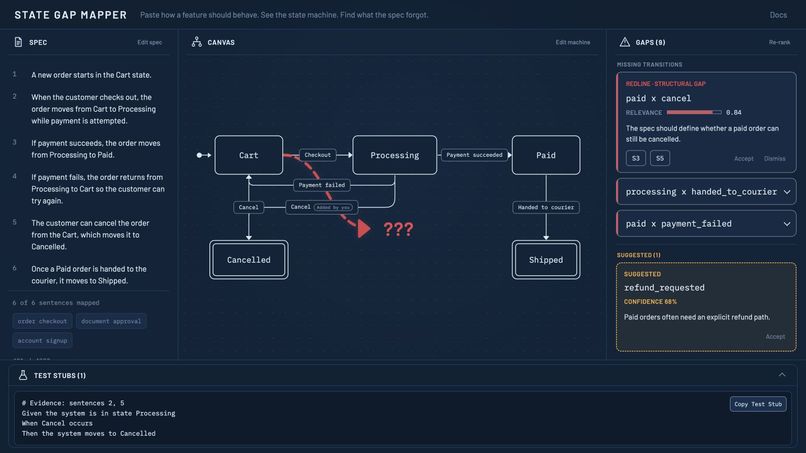Expand the processing x handed_to_courier gap
The image size is (806, 453).
706,192
